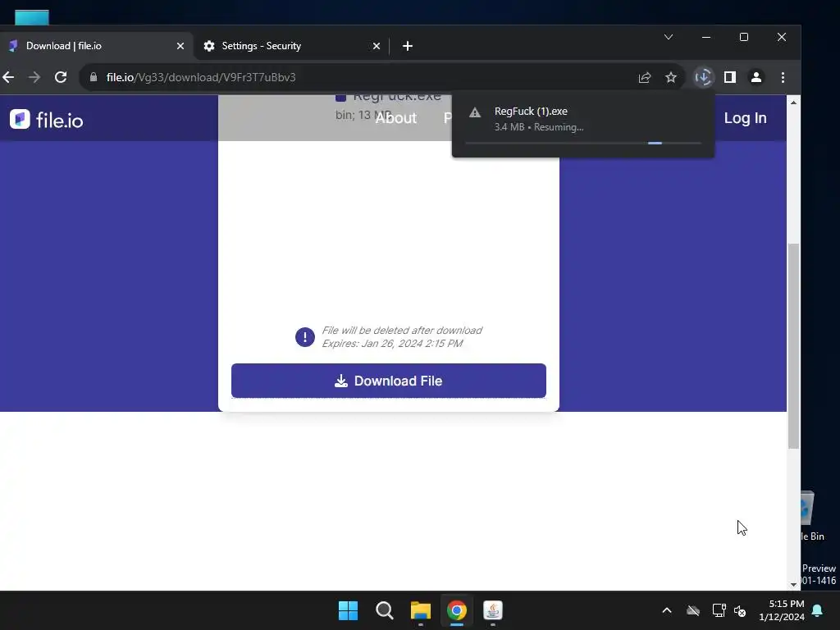Click the scrollbar down arrow
840x630 pixels.
(x=793, y=584)
